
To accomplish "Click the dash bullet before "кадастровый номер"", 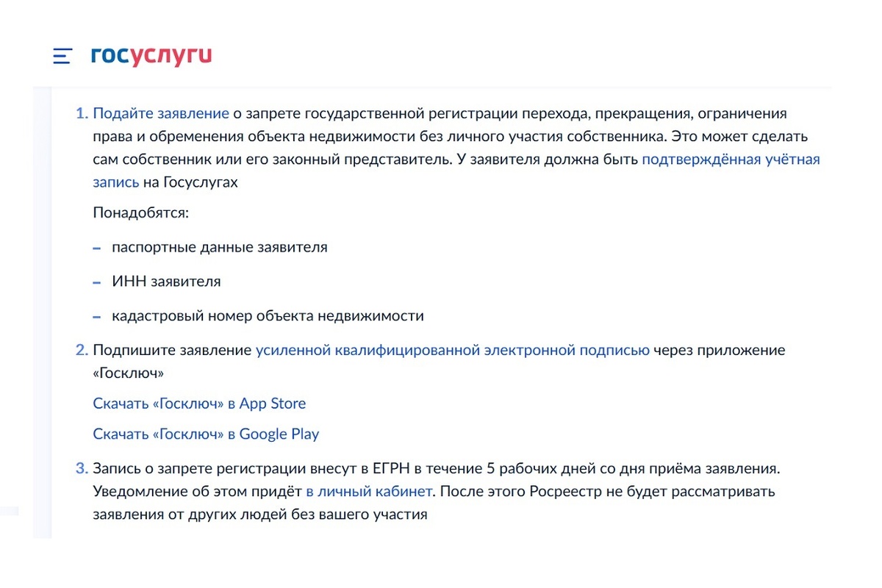I will tap(96, 318).
